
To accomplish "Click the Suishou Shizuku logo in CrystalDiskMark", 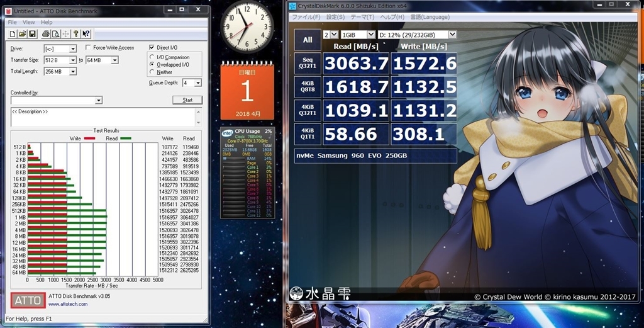I will coord(320,293).
